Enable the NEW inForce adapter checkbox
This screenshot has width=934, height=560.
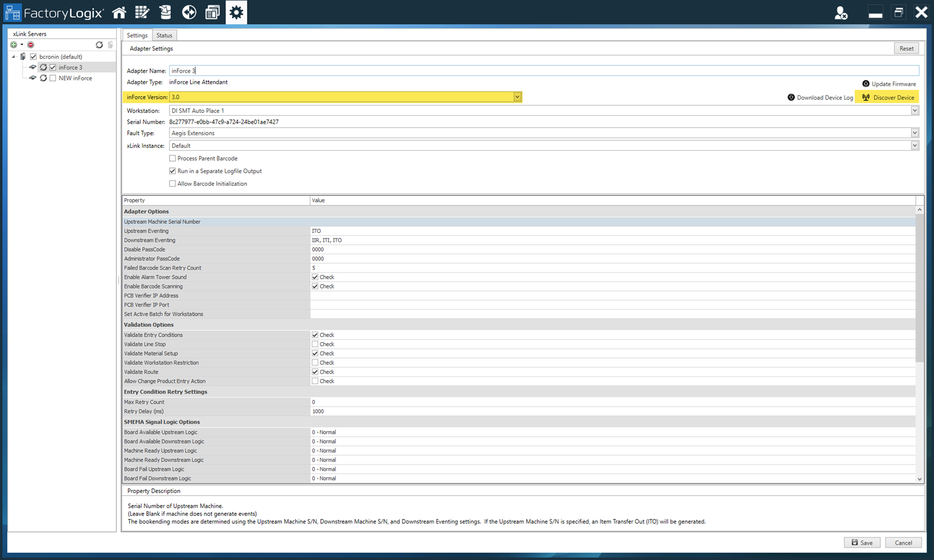53,78
